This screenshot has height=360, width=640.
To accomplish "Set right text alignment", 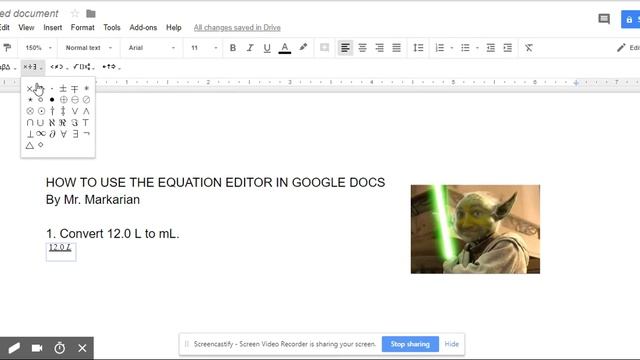I will tap(380, 48).
